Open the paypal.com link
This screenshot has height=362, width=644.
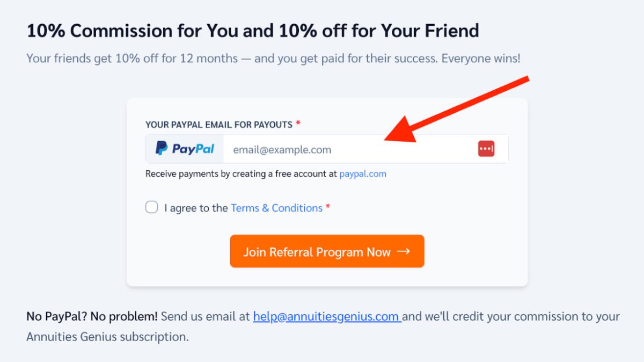(x=363, y=174)
